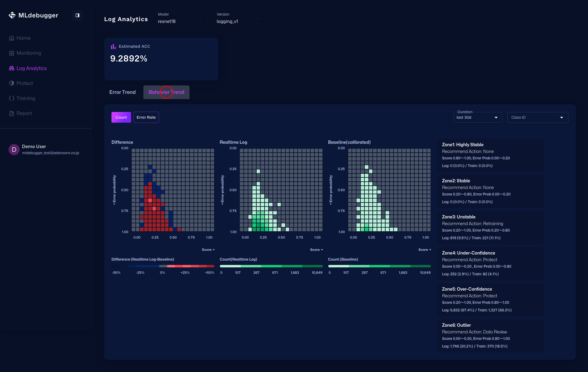Click the MLdebugger logo icon
Viewport: 588px width, 372px height.
[12, 15]
